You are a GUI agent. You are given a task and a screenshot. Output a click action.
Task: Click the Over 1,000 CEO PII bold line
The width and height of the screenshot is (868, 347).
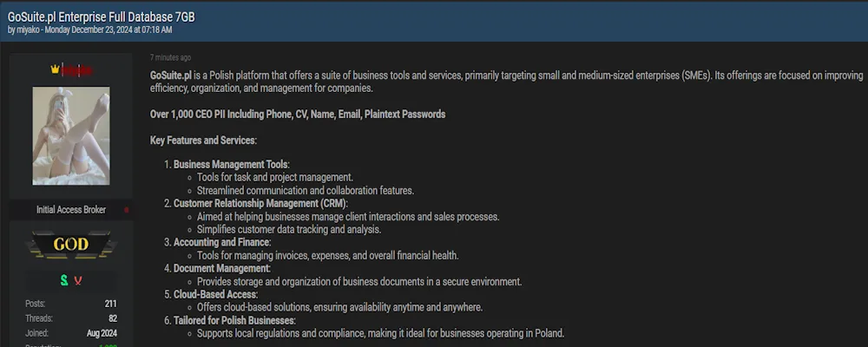pos(298,115)
